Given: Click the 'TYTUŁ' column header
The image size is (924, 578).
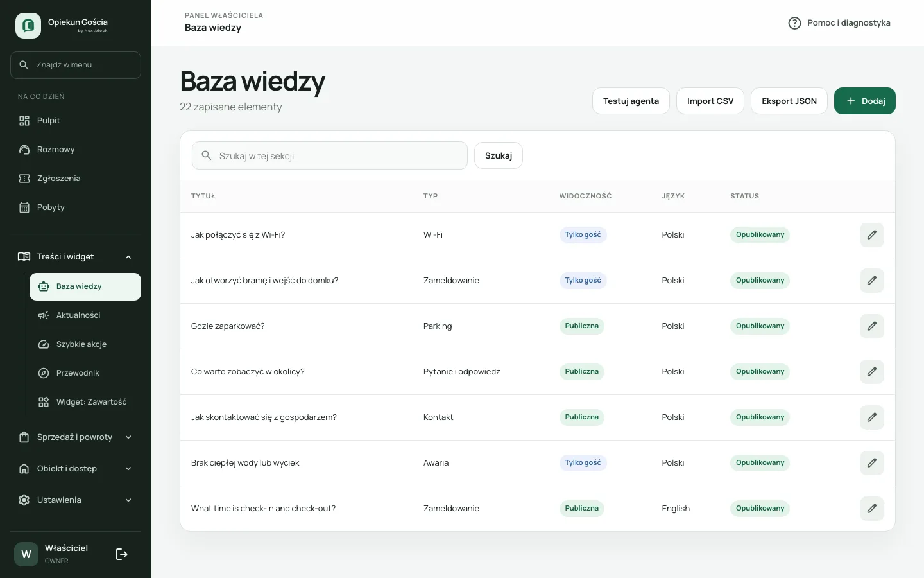Looking at the screenshot, I should pos(203,197).
